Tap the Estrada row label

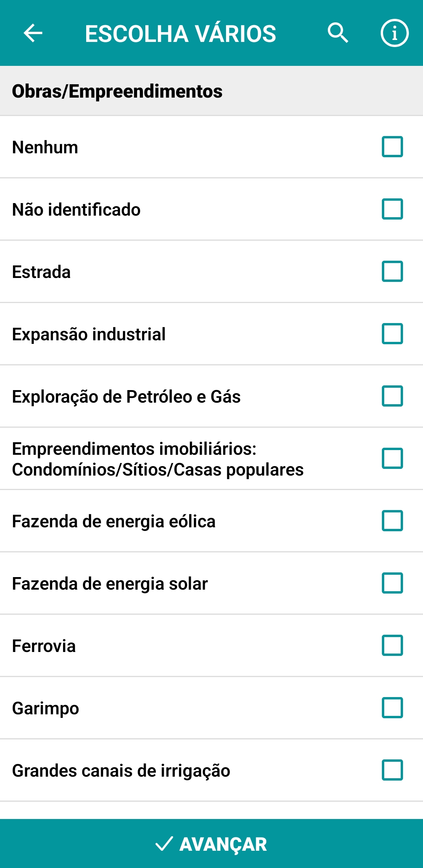[42, 272]
